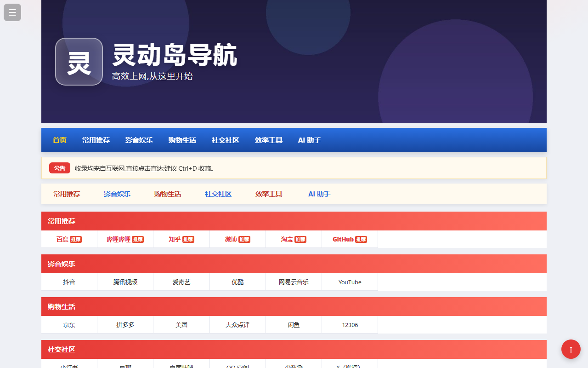
Task: Open the 知乎 link
Action: click(181, 239)
